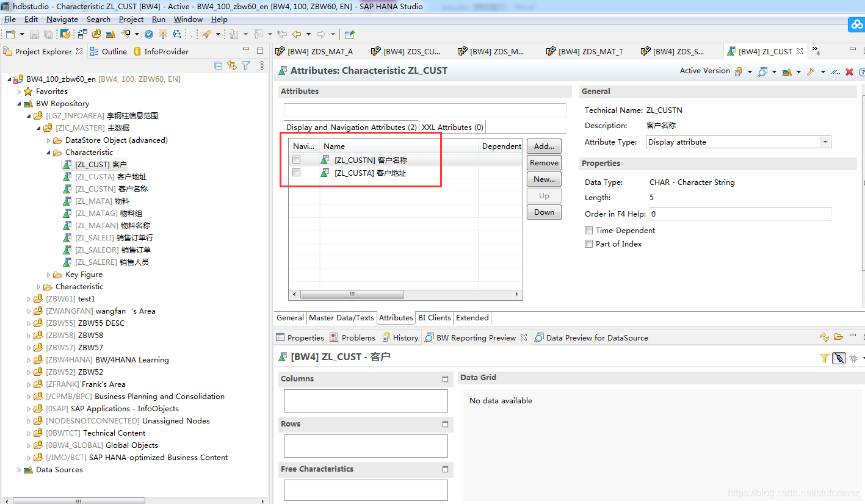This screenshot has width=865, height=504.
Task: Open the dropdown arrow next to New icon
Action: (x=22, y=34)
